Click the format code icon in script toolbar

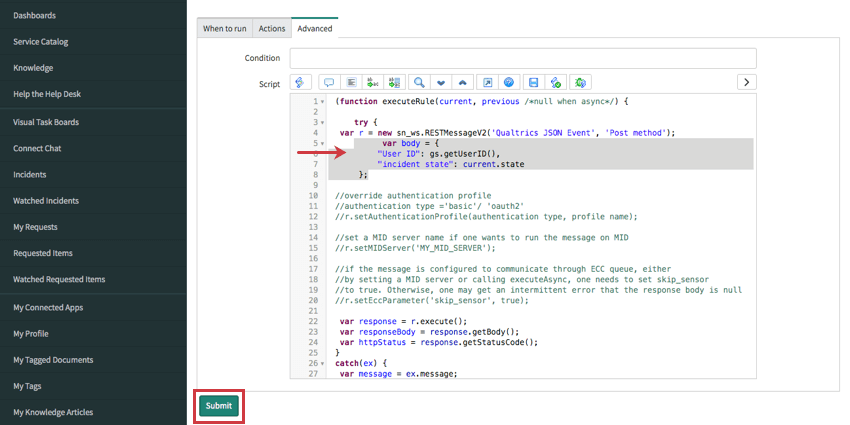351,82
